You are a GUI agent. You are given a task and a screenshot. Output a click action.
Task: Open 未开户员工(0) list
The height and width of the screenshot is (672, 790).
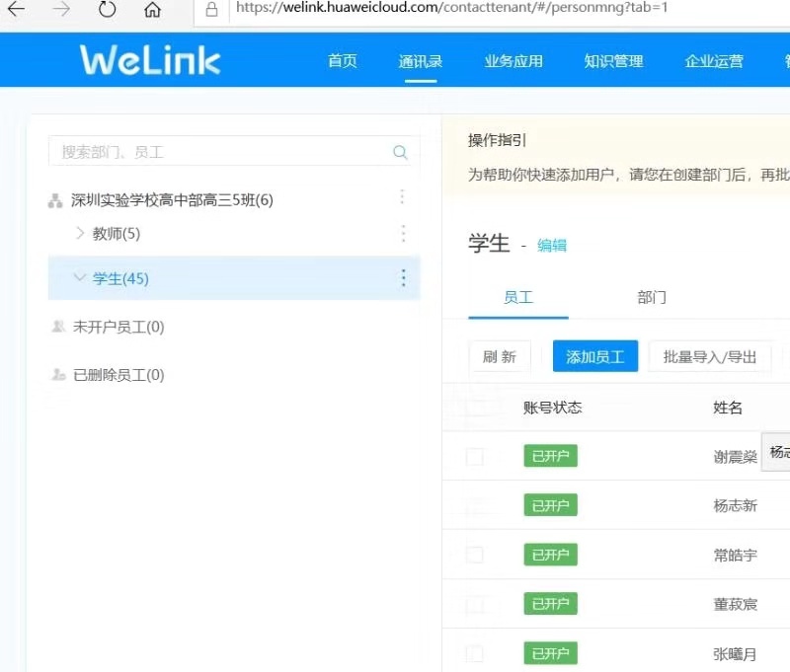[x=118, y=327]
